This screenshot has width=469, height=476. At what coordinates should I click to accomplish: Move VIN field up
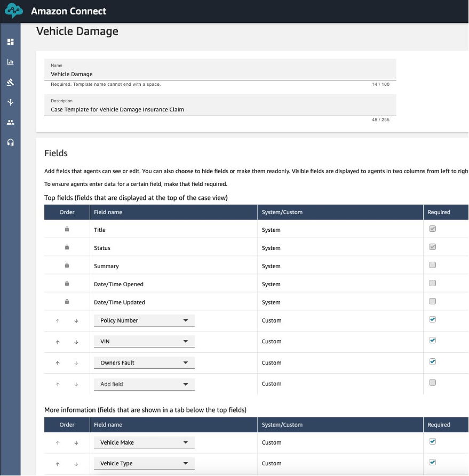(x=58, y=342)
